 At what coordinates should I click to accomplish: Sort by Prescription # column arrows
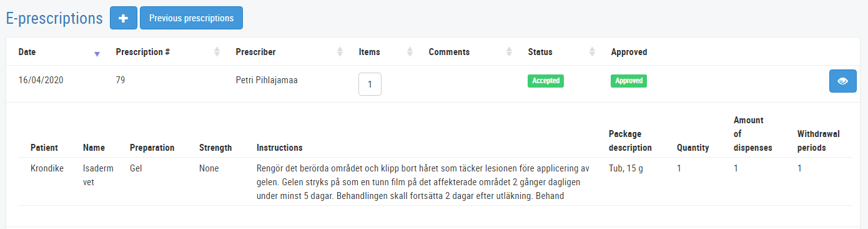pyautogui.click(x=217, y=52)
